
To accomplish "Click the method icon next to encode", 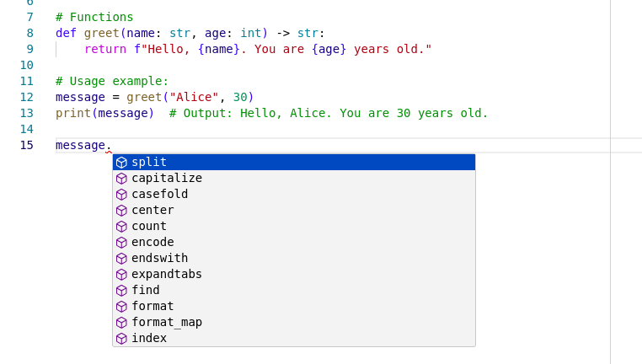I will [x=121, y=242].
